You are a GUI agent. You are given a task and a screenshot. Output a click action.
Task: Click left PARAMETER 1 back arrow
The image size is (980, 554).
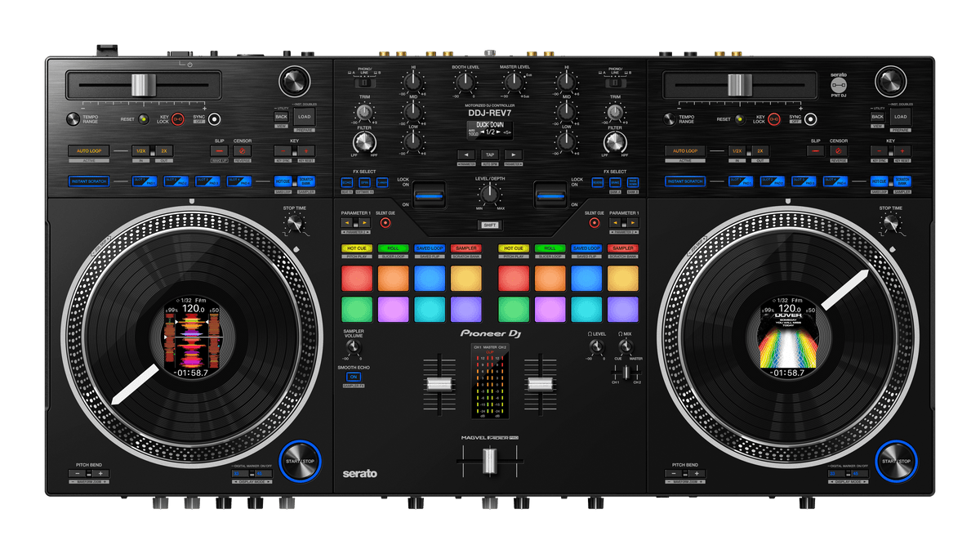(x=348, y=222)
